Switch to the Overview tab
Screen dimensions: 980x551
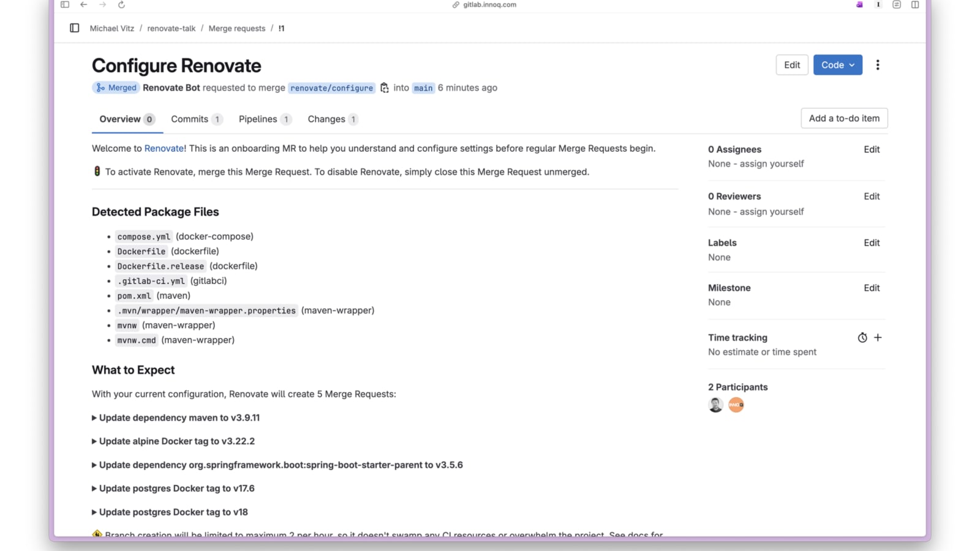pyautogui.click(x=127, y=119)
